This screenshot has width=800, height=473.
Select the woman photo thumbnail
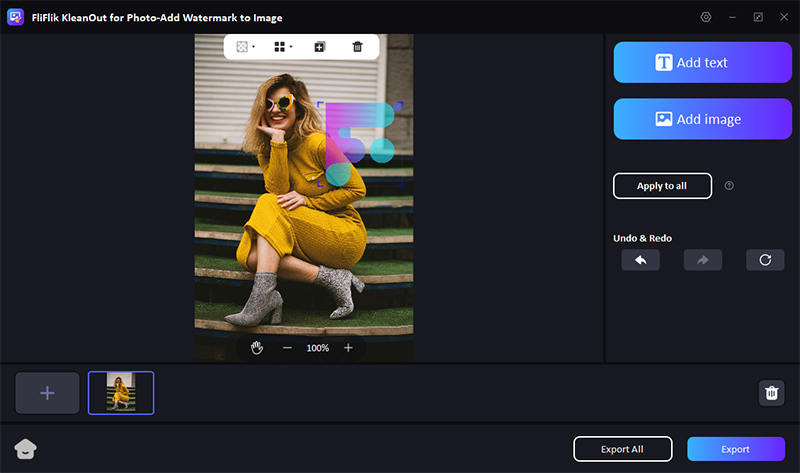[x=121, y=393]
